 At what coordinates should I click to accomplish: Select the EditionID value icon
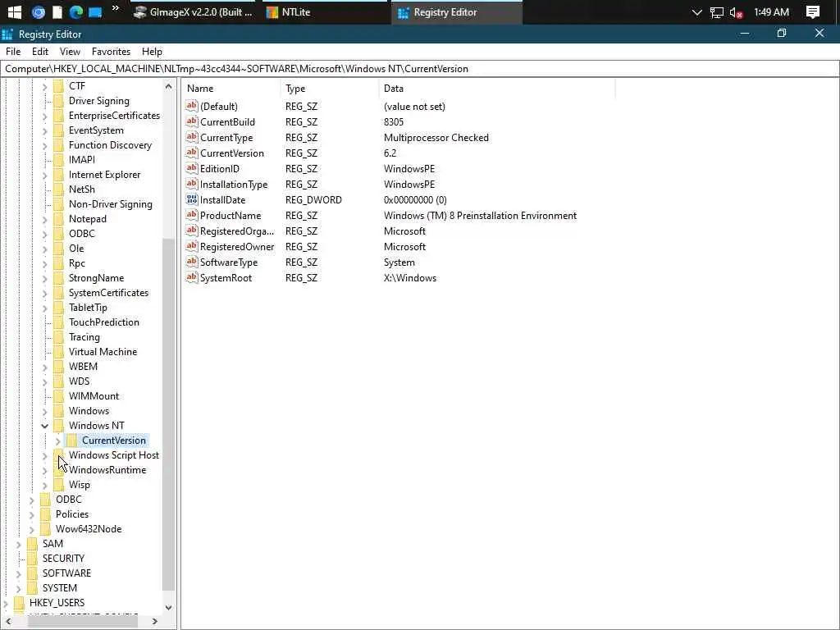[x=191, y=167]
